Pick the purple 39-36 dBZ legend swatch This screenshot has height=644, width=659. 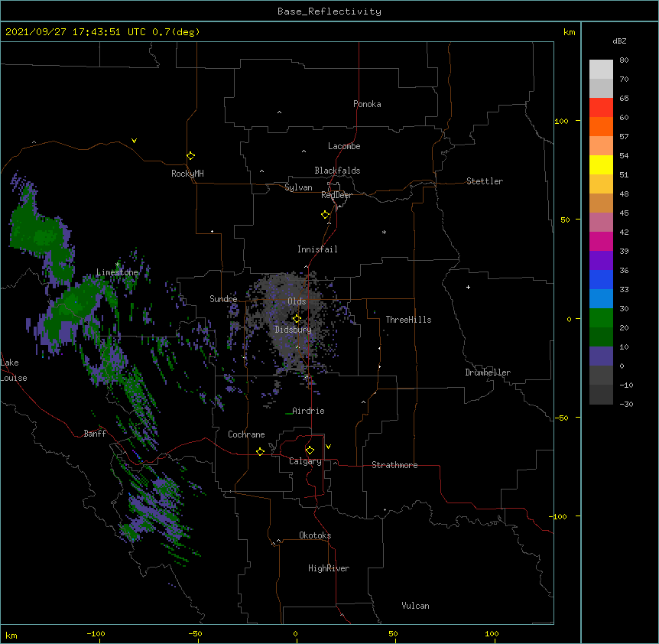pyautogui.click(x=601, y=261)
